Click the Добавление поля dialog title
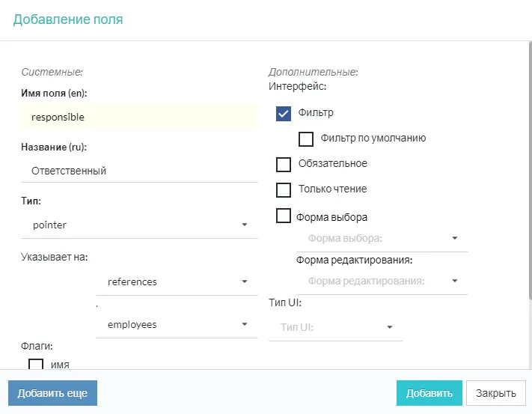This screenshot has height=414, width=532. (68, 20)
